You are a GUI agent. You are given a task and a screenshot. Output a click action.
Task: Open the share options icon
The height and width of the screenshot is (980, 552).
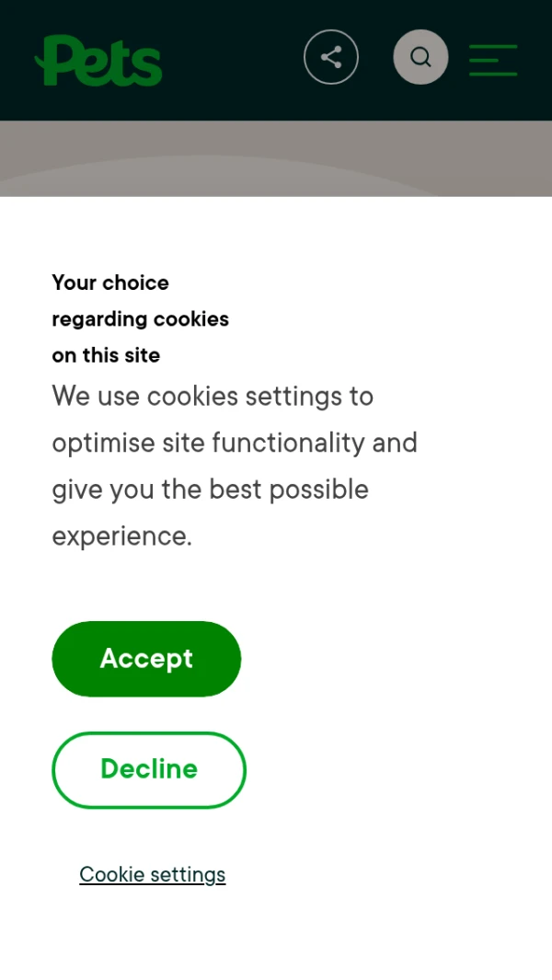pyautogui.click(x=331, y=57)
